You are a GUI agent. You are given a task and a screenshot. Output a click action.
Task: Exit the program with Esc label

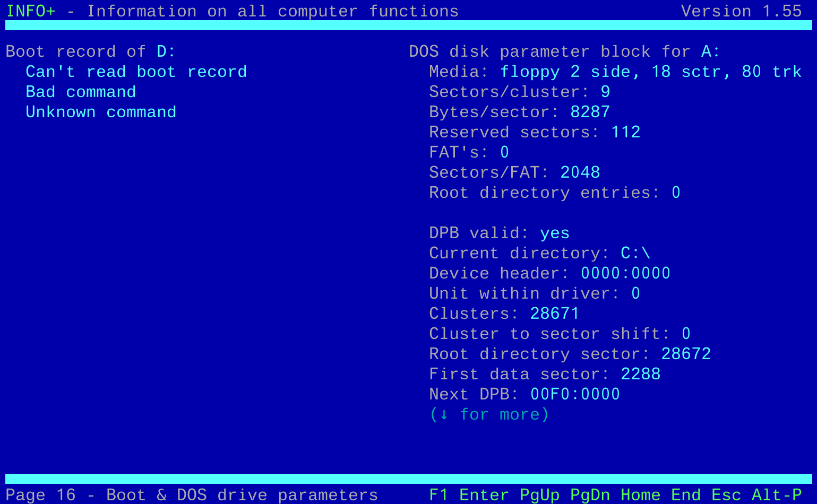(x=726, y=494)
